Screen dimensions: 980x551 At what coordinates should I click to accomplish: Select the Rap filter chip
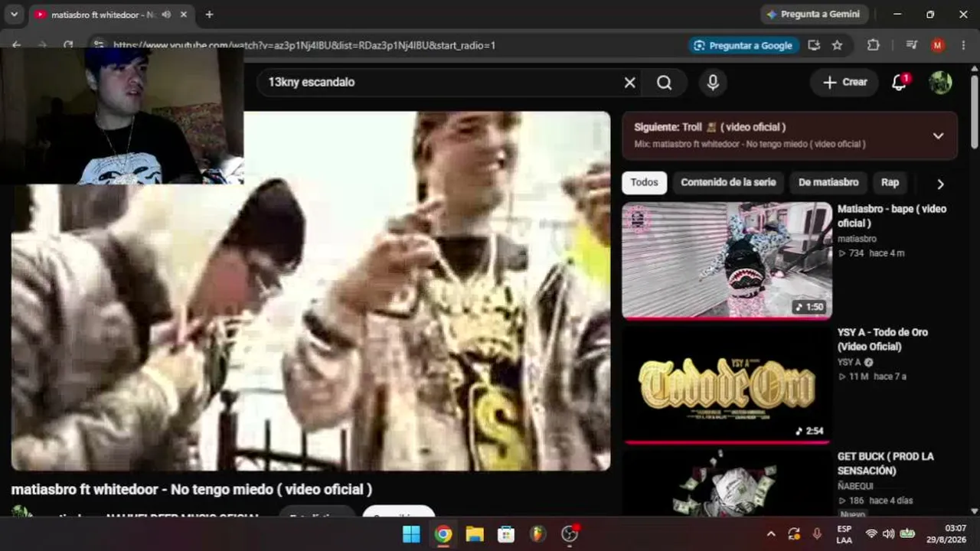coord(890,182)
